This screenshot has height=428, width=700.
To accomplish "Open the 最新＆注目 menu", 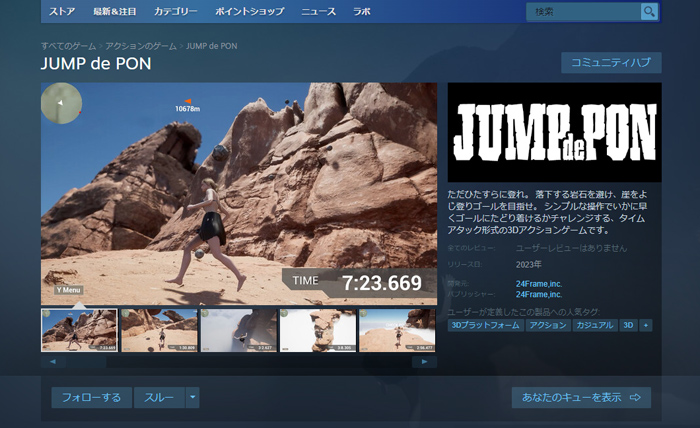I will click(115, 12).
